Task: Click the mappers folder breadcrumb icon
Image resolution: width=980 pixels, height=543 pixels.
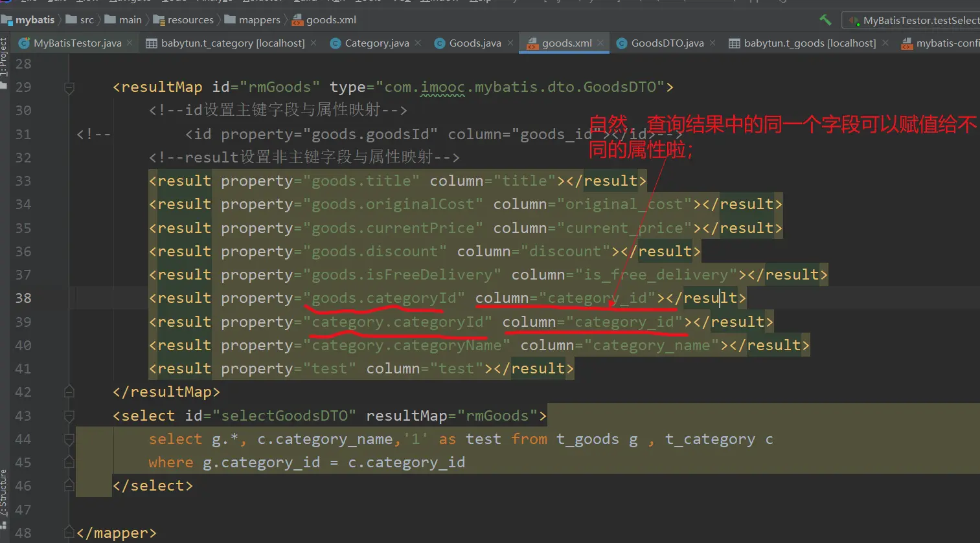Action: (x=230, y=20)
